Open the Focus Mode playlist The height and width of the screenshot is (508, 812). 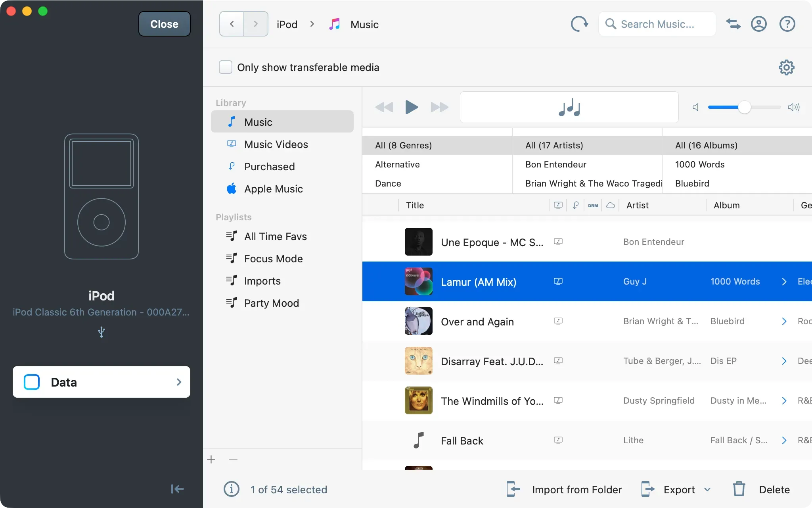click(x=282, y=258)
